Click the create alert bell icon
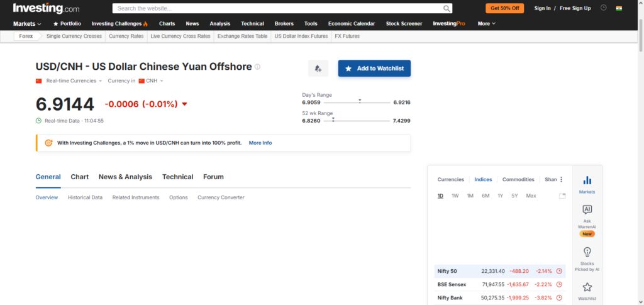 (x=318, y=69)
